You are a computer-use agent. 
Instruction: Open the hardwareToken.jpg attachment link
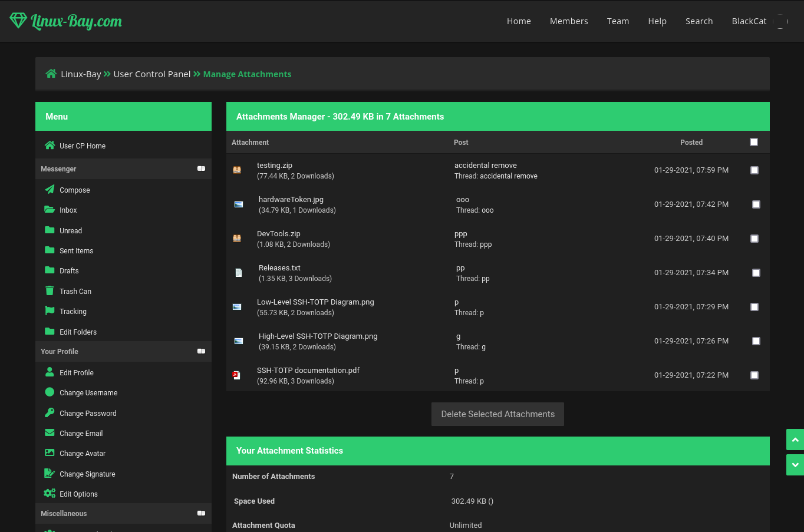coord(291,200)
